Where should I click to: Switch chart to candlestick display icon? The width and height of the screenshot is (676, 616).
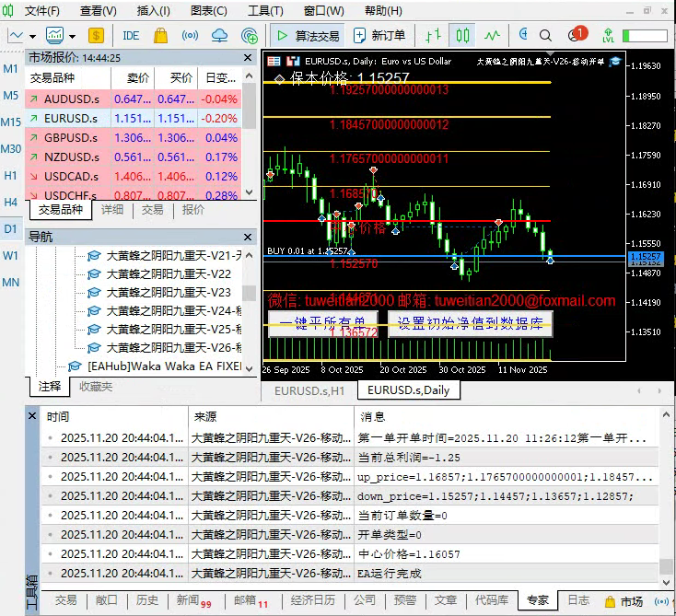462,36
